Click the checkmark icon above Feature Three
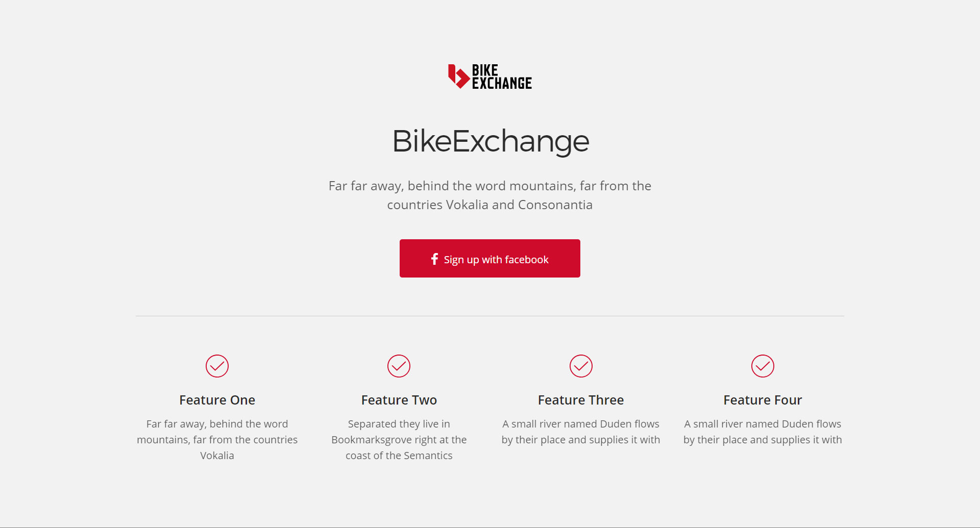Image resolution: width=980 pixels, height=528 pixels. (581, 366)
